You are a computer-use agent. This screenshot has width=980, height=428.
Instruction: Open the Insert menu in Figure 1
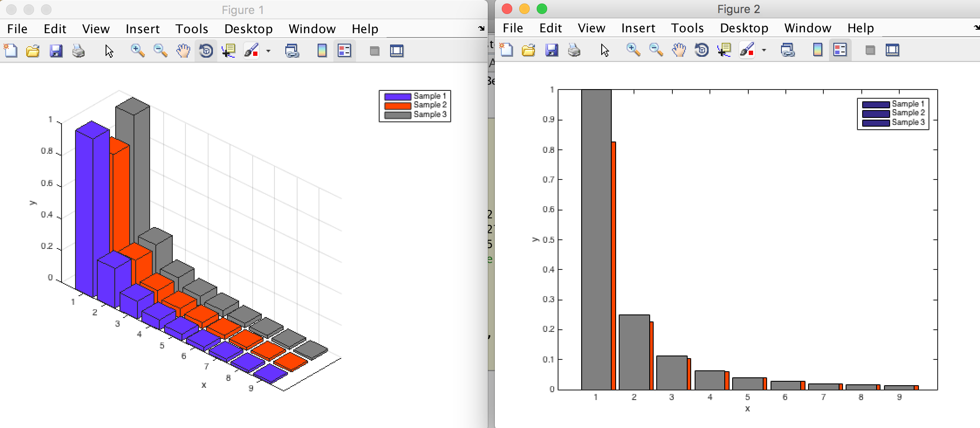pyautogui.click(x=142, y=29)
